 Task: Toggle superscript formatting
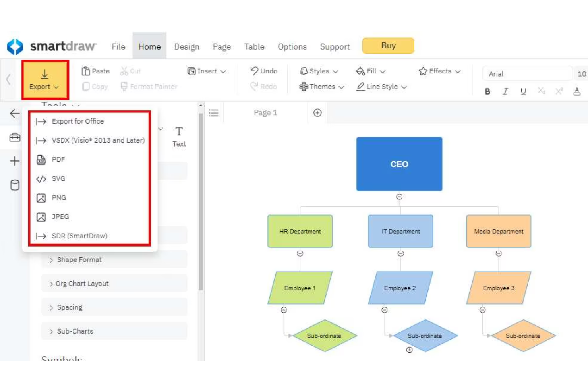pyautogui.click(x=559, y=91)
